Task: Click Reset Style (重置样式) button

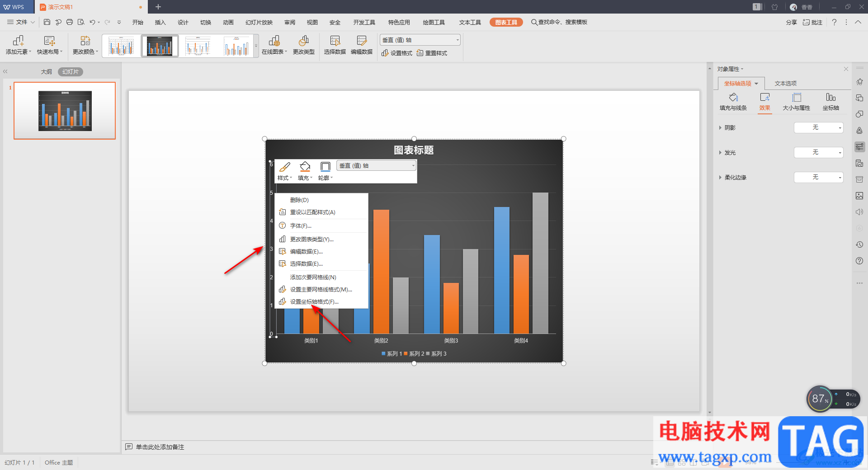Action: pyautogui.click(x=432, y=53)
